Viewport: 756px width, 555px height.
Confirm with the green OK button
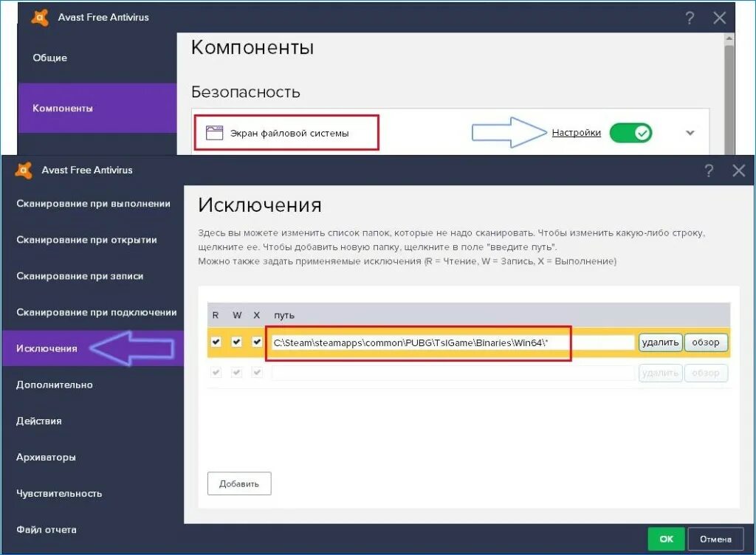pos(667,539)
